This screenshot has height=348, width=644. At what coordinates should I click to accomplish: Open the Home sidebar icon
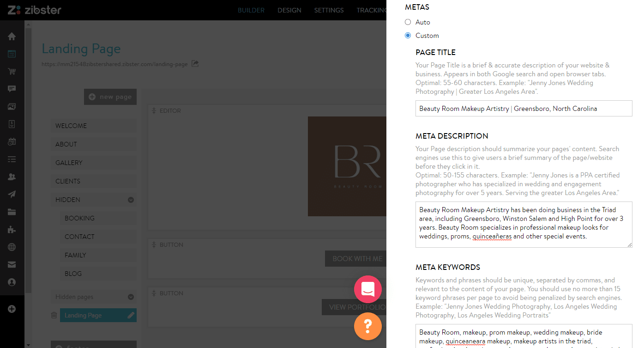(12, 36)
